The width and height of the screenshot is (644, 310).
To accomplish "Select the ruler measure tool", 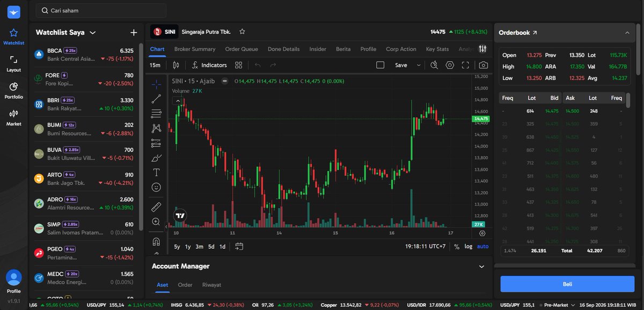I will [x=156, y=206].
